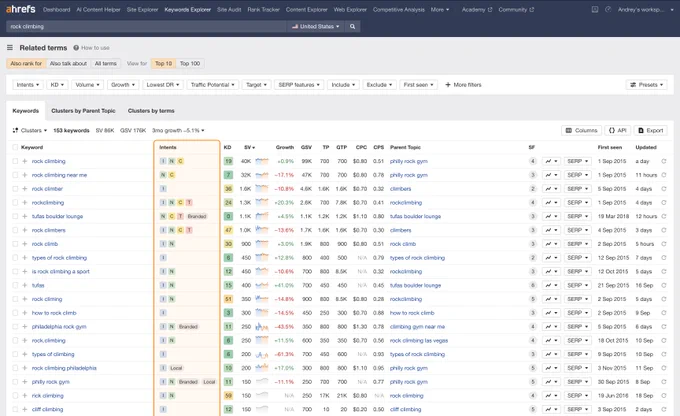Viewport: 680px width, 416px height.
Task: Open the cliff climbing parent topic link
Action: [x=405, y=409]
